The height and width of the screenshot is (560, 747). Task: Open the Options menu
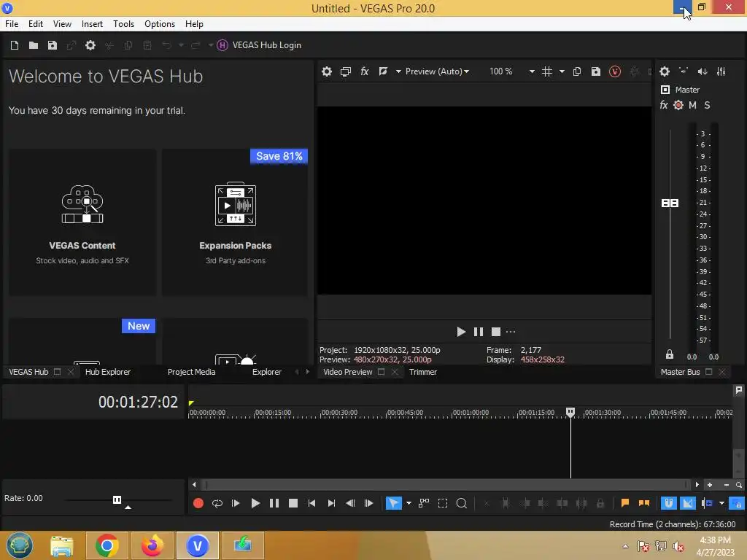tap(160, 24)
